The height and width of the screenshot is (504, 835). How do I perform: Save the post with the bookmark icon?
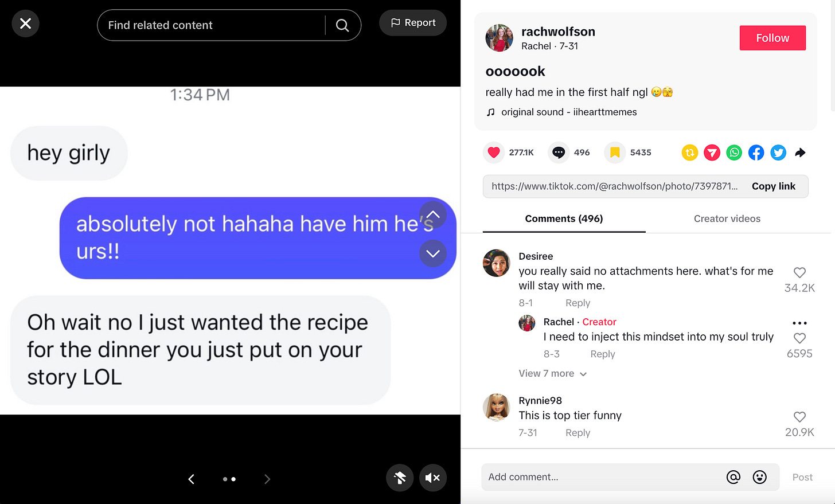coord(615,153)
